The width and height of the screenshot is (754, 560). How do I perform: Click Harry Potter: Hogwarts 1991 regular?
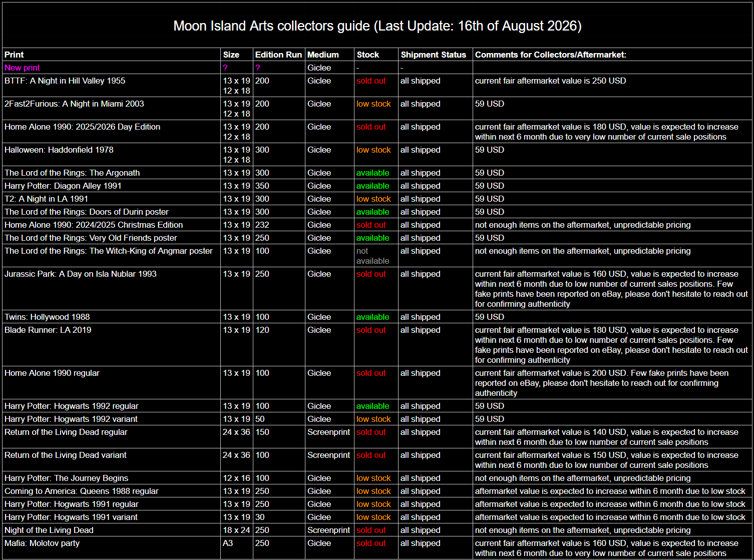[71, 504]
